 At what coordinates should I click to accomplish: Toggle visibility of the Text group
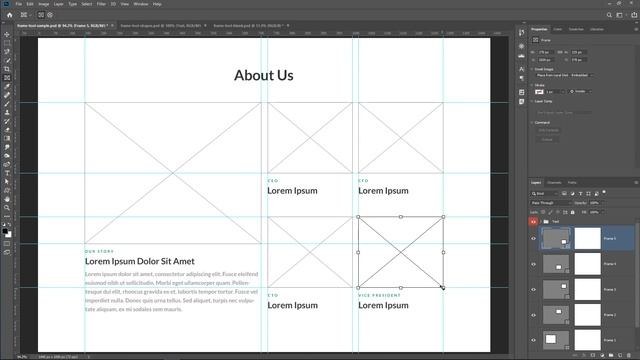533,222
